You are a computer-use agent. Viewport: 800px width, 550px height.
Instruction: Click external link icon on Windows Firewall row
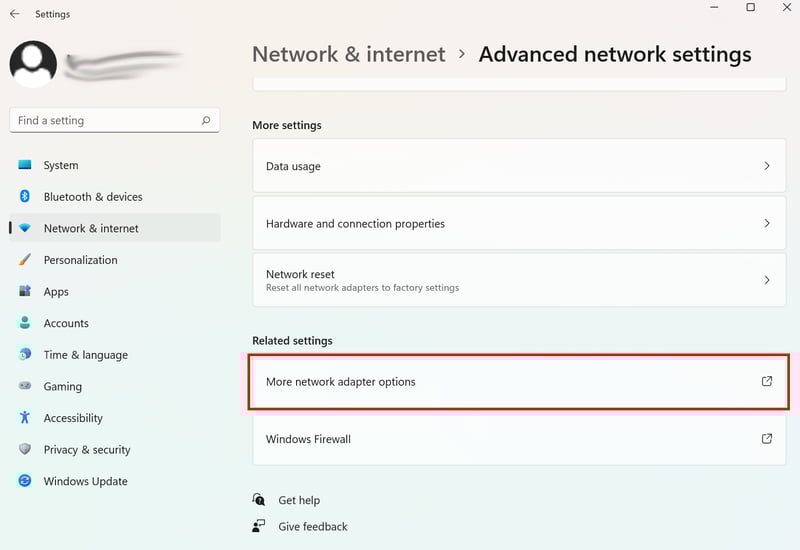[x=766, y=439]
